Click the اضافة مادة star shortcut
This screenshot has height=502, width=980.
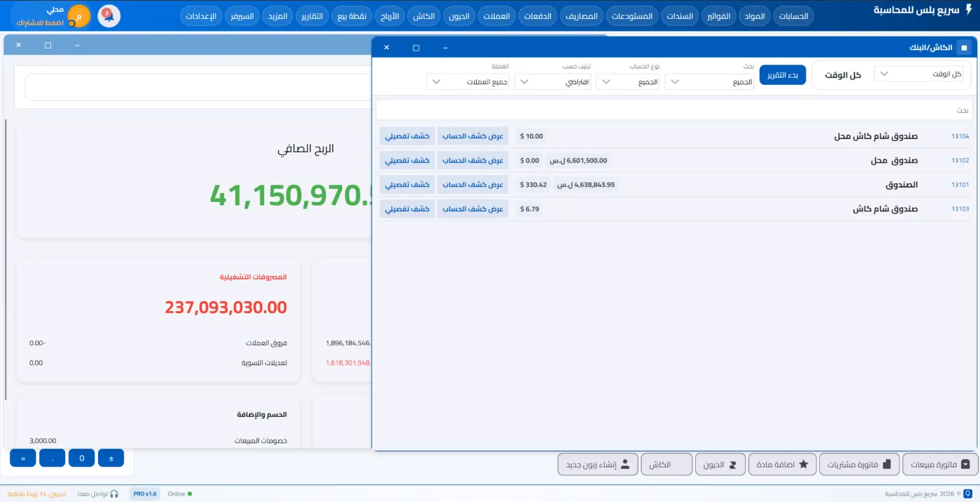(782, 465)
